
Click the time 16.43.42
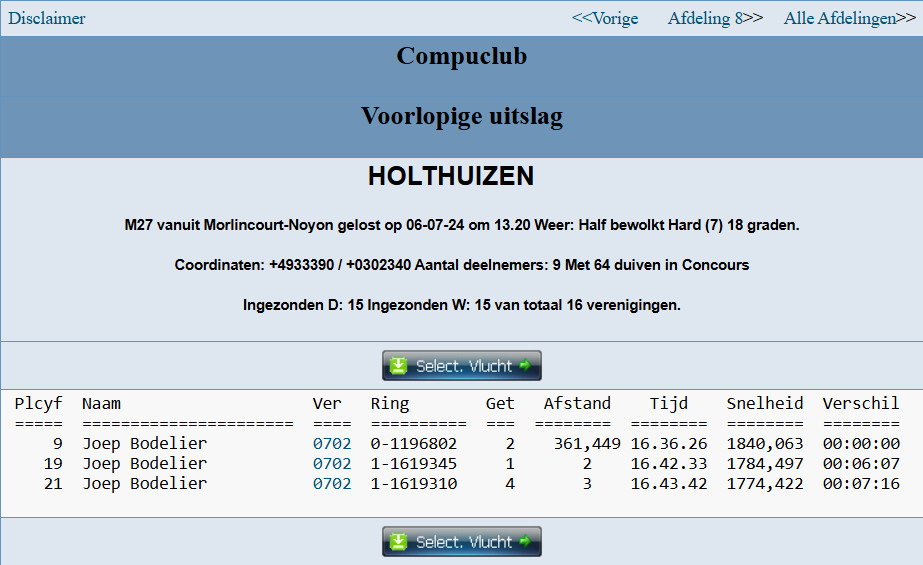pos(669,484)
